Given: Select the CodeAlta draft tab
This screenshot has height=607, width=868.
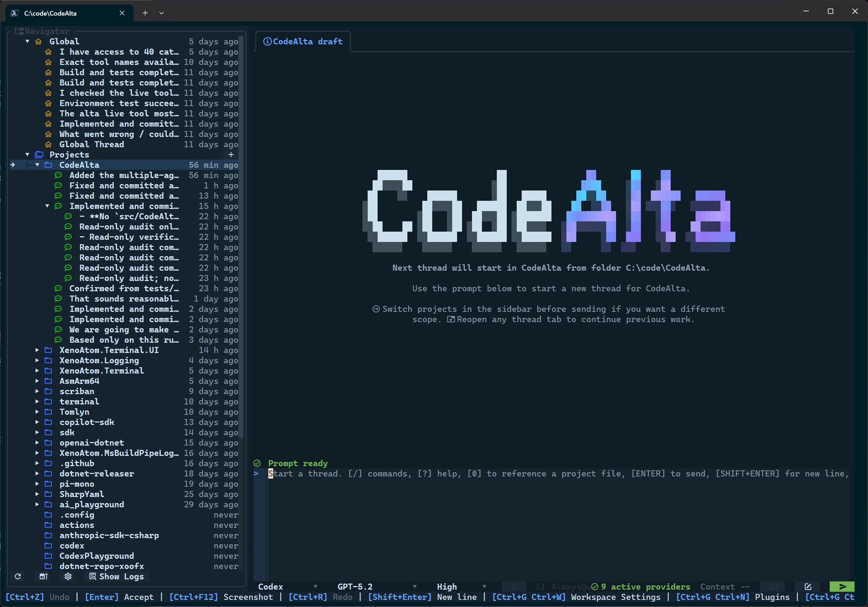Looking at the screenshot, I should tap(303, 42).
